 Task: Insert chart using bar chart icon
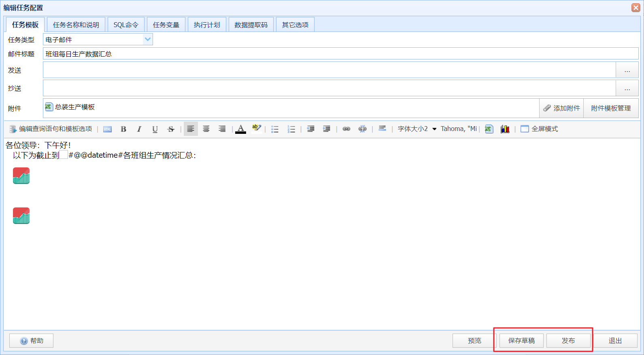pyautogui.click(x=505, y=129)
